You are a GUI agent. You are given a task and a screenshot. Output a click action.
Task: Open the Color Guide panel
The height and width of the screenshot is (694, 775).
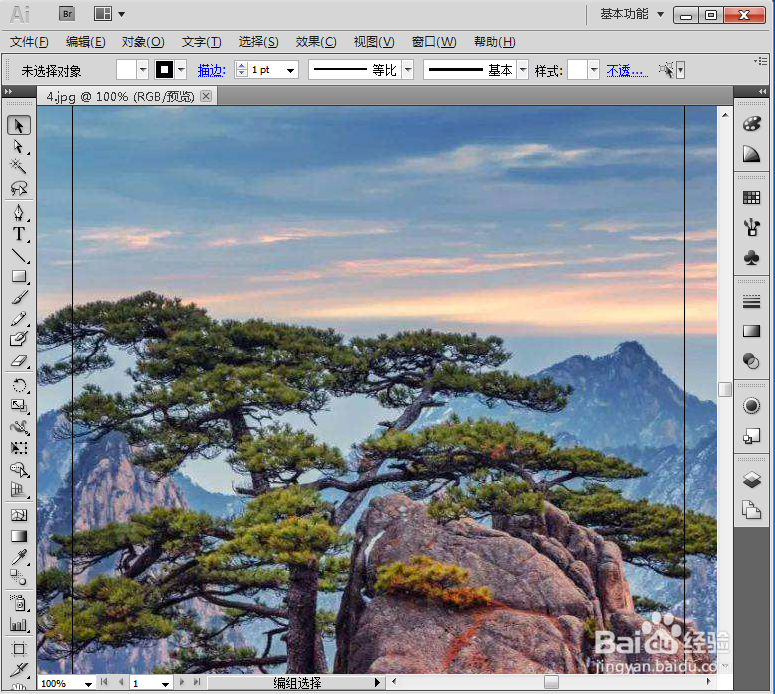tap(751, 154)
